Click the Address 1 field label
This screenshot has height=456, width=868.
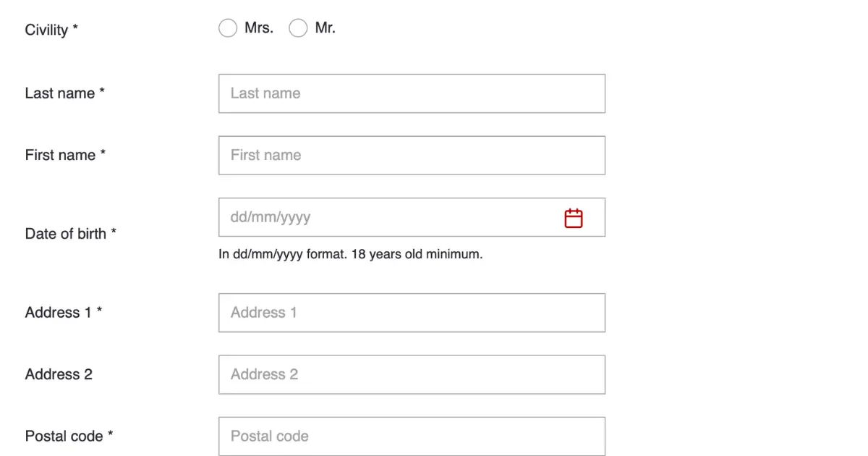tap(64, 313)
